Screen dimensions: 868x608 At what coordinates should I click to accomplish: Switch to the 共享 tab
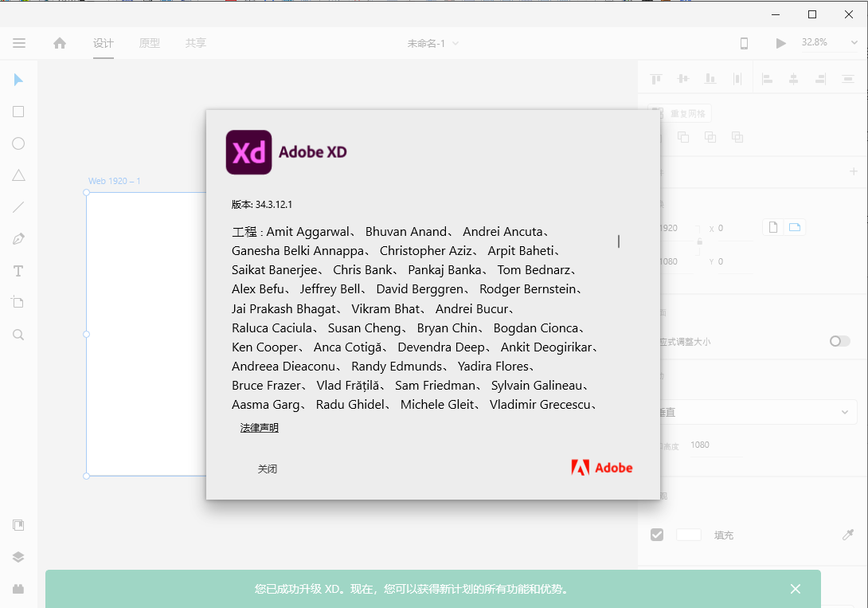195,43
